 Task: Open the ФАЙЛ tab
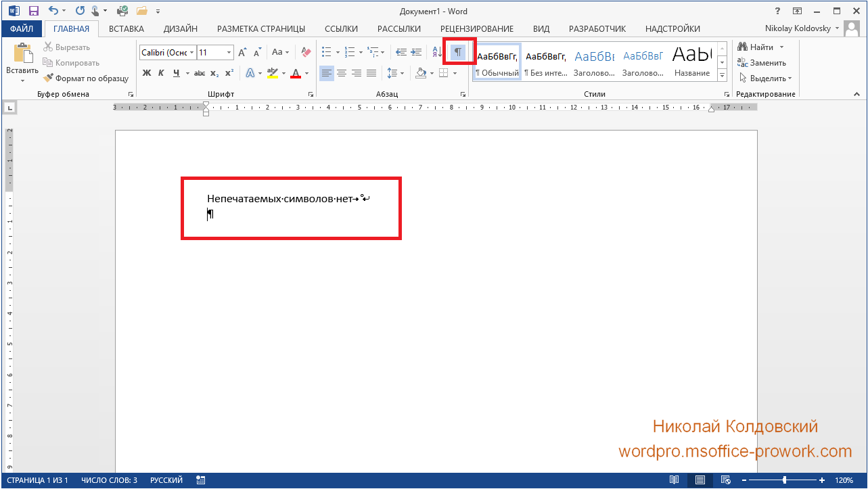click(x=22, y=28)
